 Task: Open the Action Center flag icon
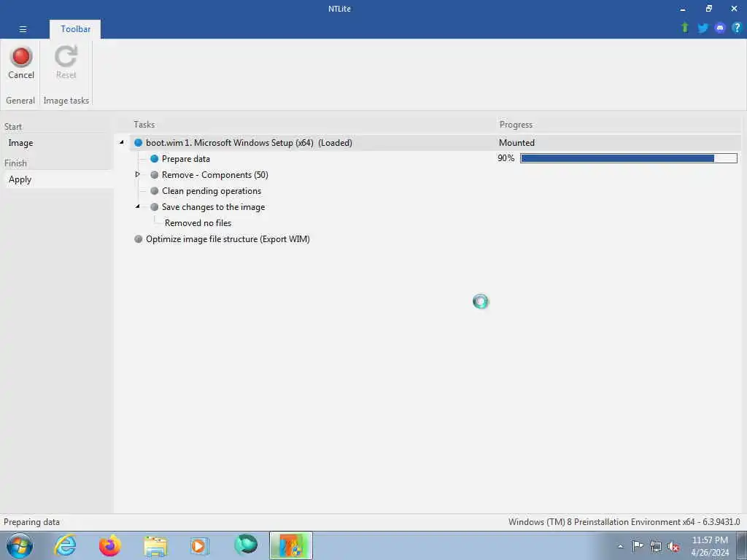pos(638,545)
